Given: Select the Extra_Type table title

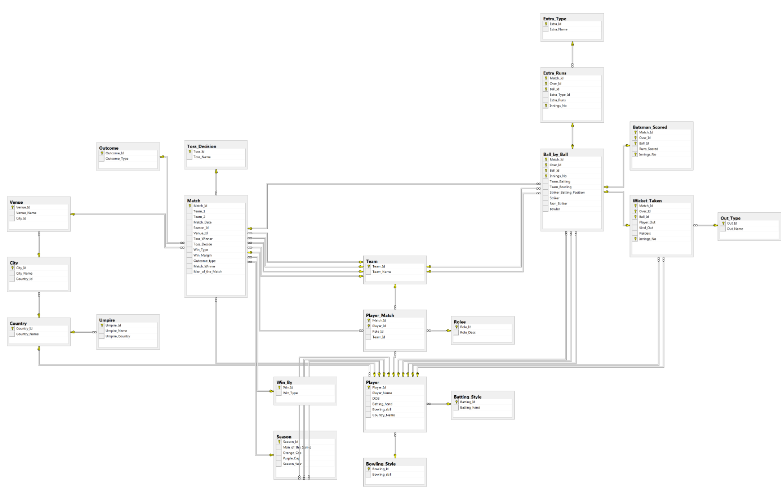Looking at the screenshot, I should tap(555, 18).
